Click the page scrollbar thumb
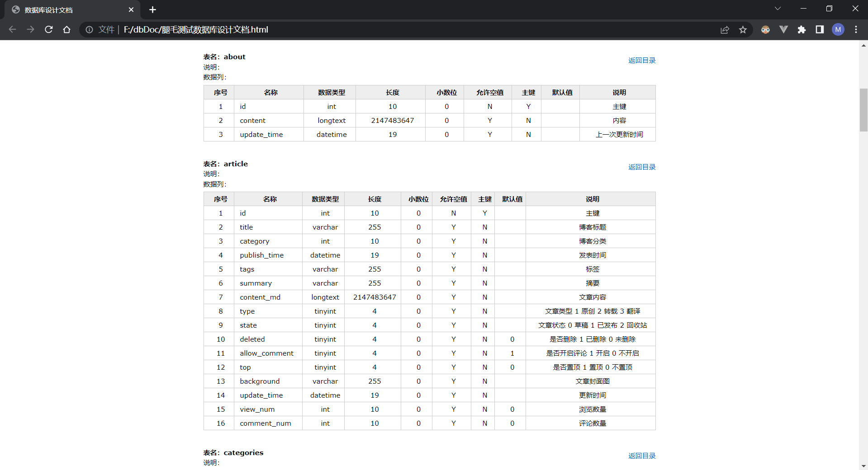 pyautogui.click(x=863, y=110)
